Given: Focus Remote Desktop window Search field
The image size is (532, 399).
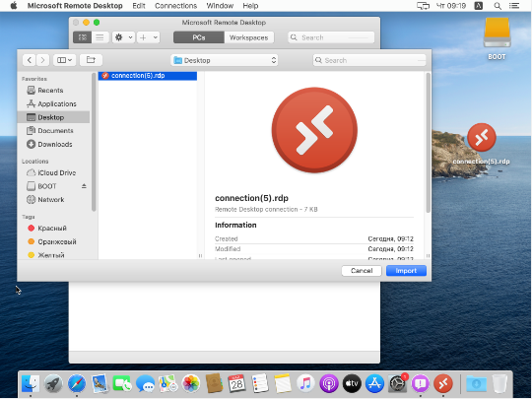Looking at the screenshot, I should click(331, 37).
